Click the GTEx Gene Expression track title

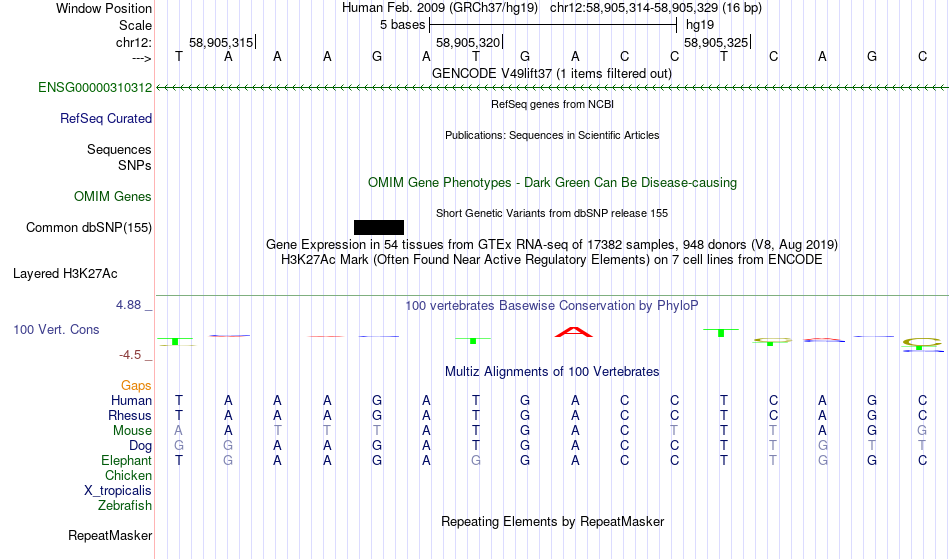552,244
